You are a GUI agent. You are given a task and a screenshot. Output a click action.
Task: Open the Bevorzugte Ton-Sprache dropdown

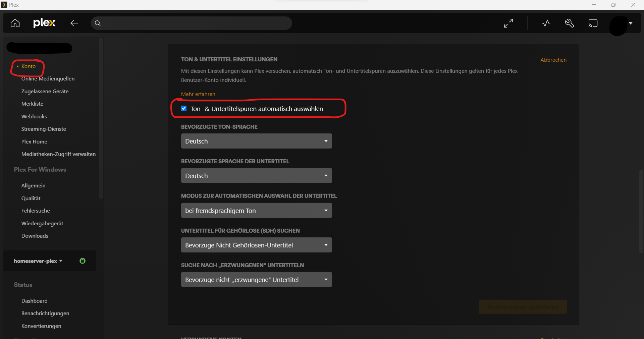pos(257,141)
